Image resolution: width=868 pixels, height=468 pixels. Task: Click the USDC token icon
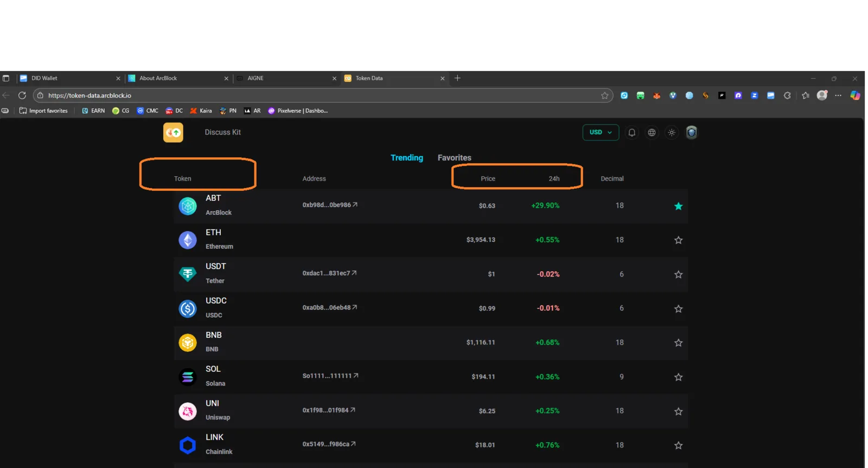coord(188,309)
